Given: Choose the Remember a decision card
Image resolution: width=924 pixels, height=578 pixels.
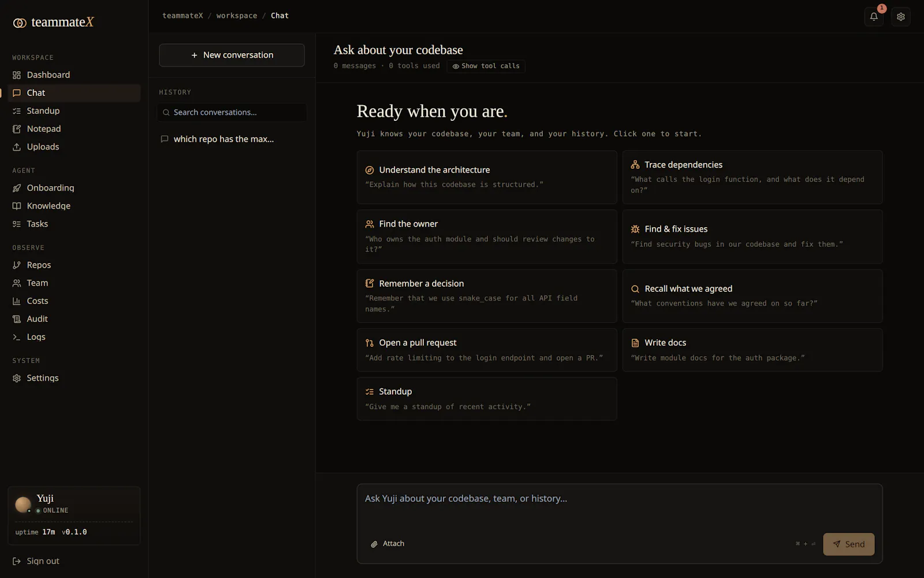Looking at the screenshot, I should coord(487,296).
